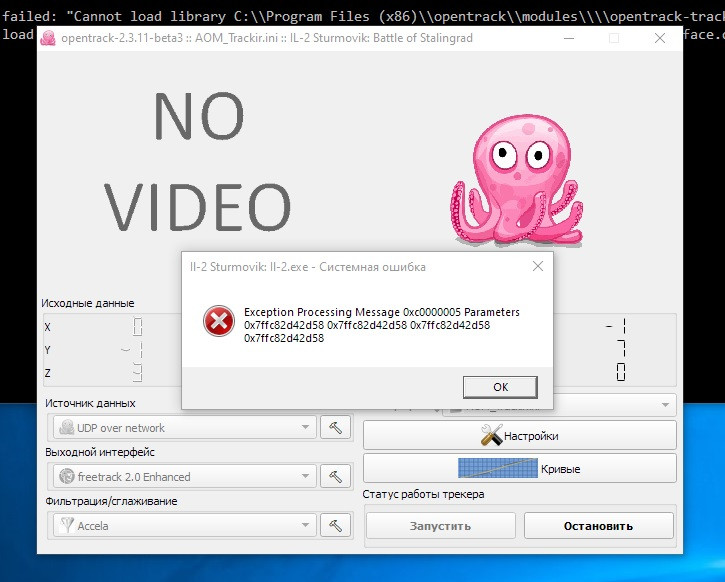
Task: Click the Запустить start button
Action: (441, 526)
